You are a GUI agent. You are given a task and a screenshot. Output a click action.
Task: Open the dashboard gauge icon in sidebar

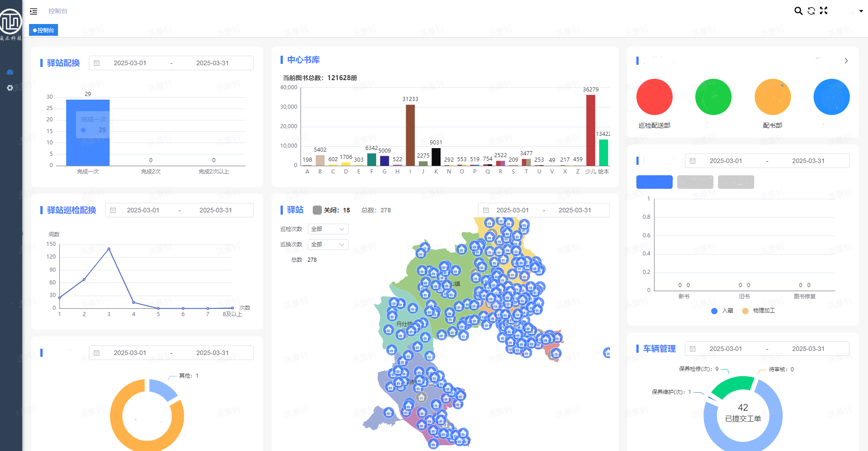[x=10, y=72]
